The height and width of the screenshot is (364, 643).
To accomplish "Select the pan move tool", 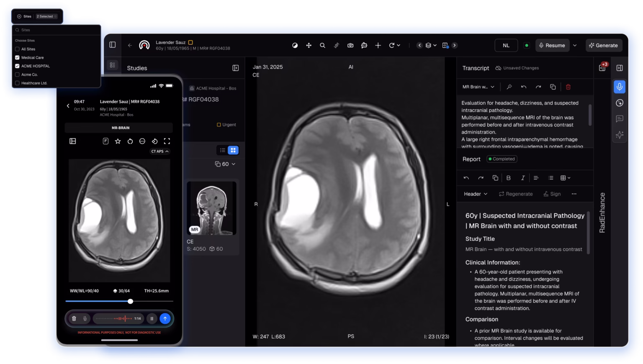I will (x=309, y=46).
